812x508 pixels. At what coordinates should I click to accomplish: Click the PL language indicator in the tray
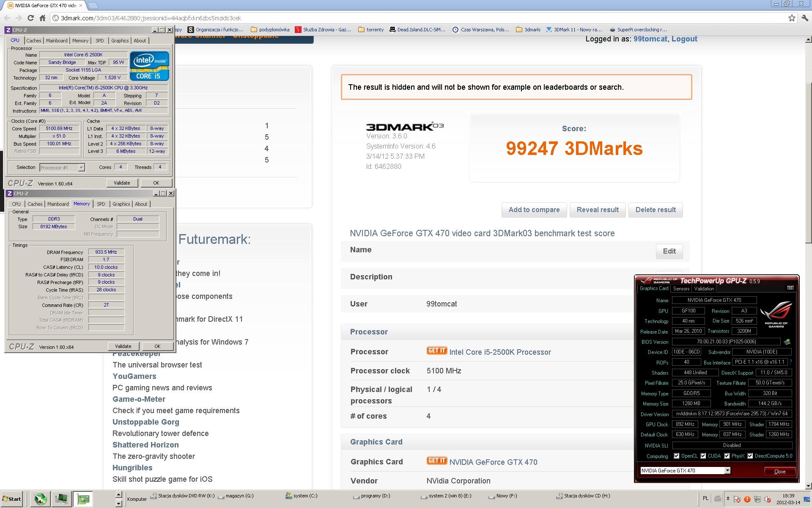[x=705, y=499]
